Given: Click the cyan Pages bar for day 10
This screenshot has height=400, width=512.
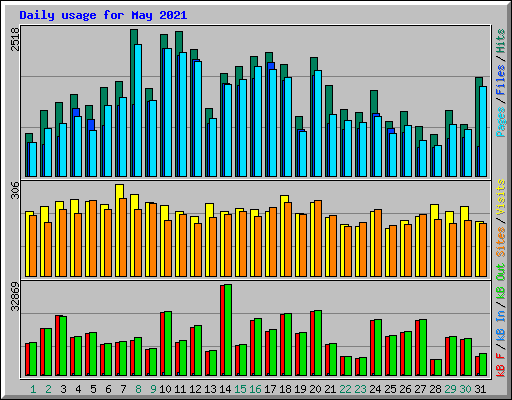Looking at the screenshot, I should coord(168,112).
